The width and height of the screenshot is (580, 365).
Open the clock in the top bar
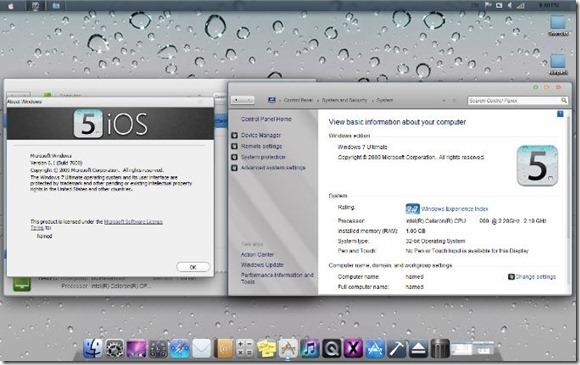click(x=548, y=5)
